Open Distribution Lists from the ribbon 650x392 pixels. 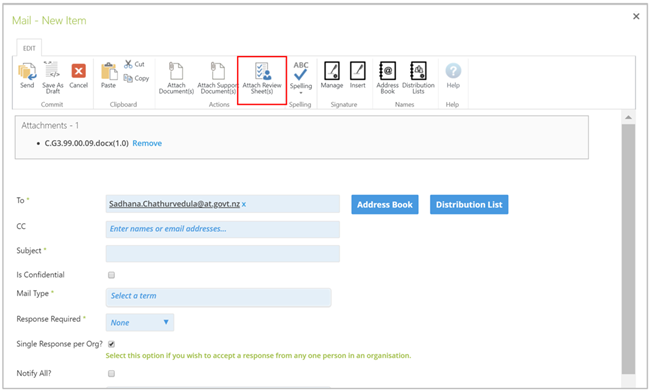tap(418, 77)
